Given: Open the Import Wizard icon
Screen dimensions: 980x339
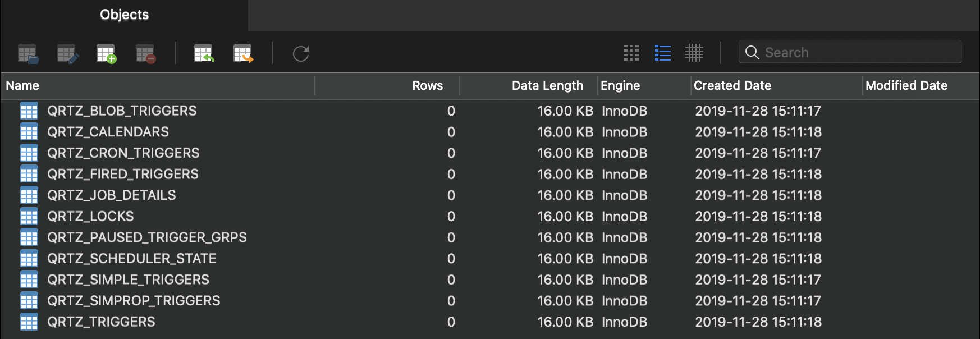Looking at the screenshot, I should tap(204, 54).
